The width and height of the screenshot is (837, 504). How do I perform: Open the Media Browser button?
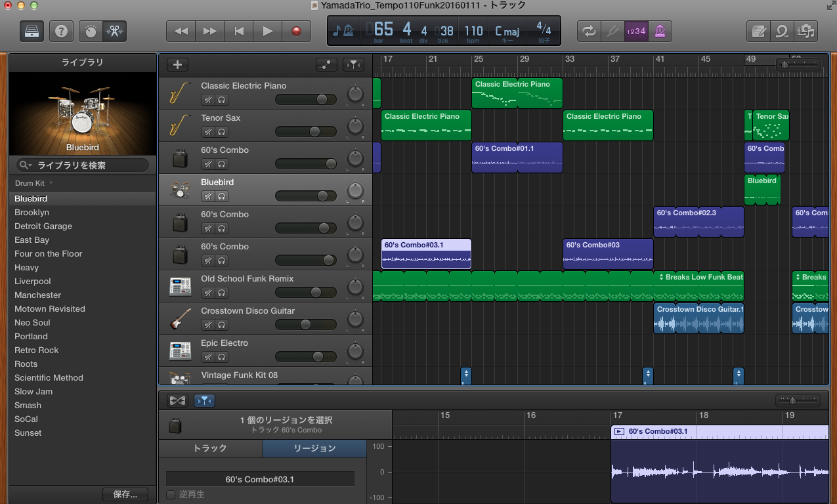click(x=805, y=31)
